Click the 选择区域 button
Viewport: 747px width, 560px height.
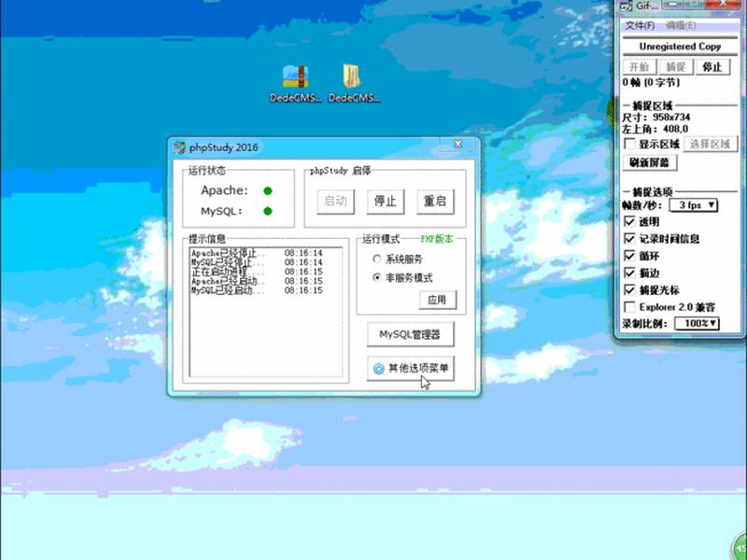click(711, 144)
